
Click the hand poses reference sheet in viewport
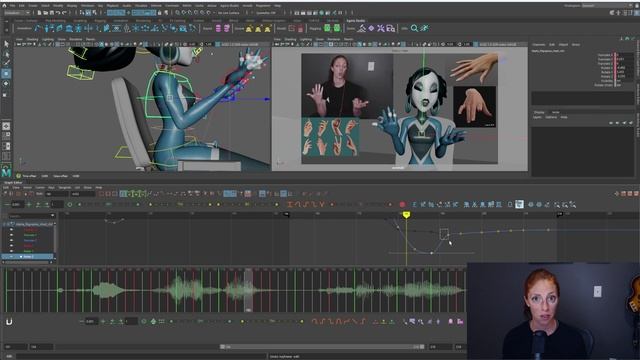click(x=330, y=137)
